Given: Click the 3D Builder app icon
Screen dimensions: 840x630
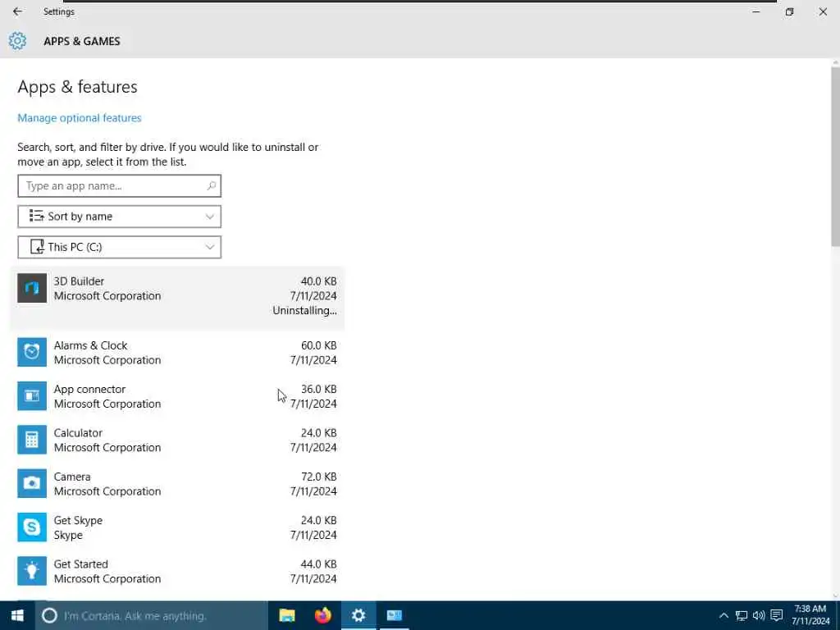Looking at the screenshot, I should (x=32, y=288).
